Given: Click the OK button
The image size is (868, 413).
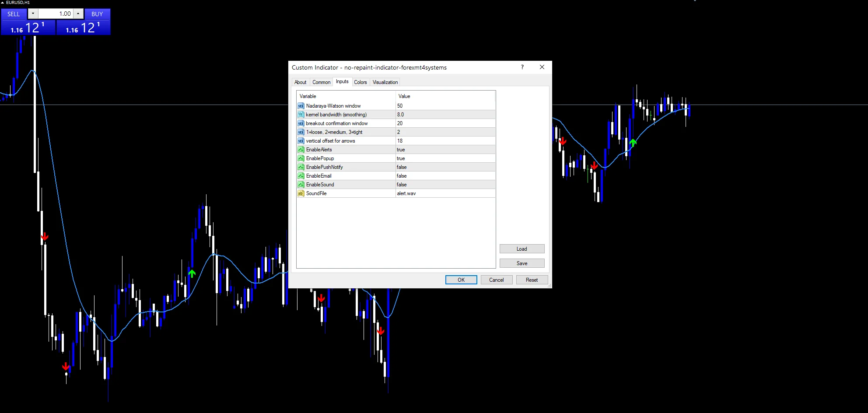Looking at the screenshot, I should pyautogui.click(x=461, y=280).
